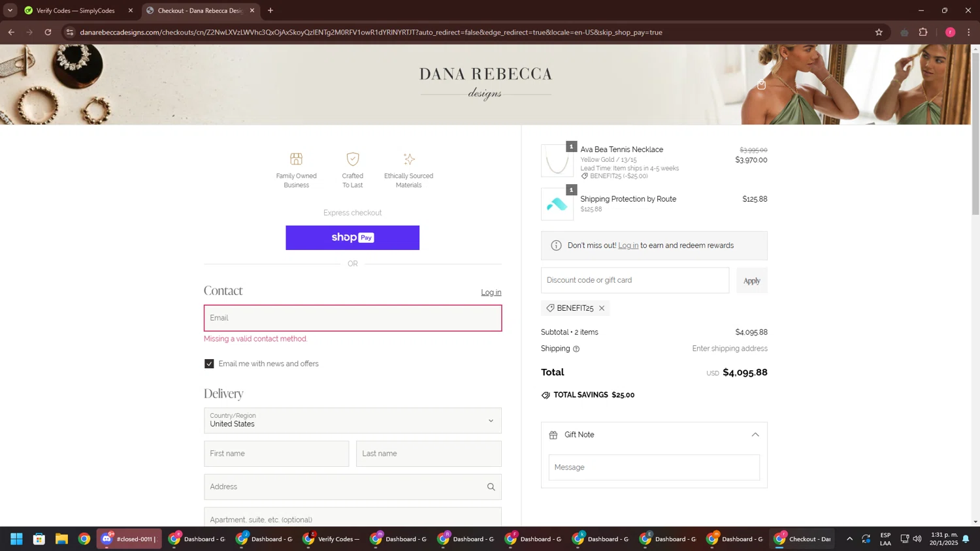Open the Country/Region dropdown

[353, 420]
